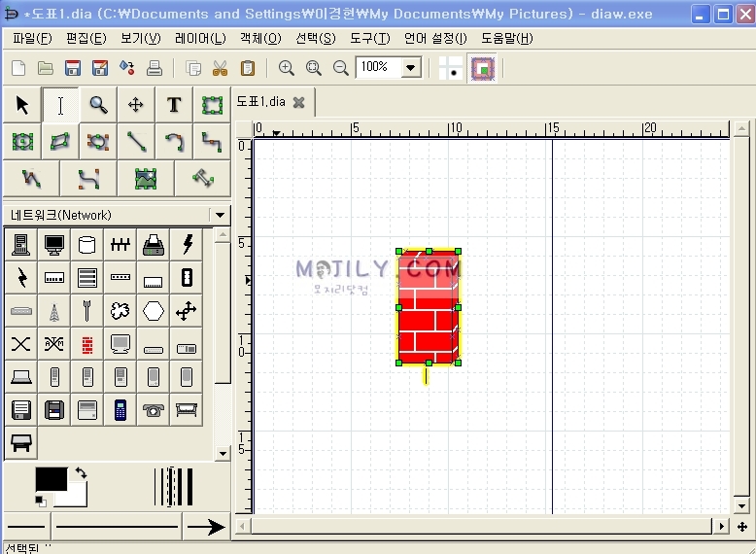756x554 pixels.
Task: Click the Copy icon in toolbar
Action: point(193,68)
